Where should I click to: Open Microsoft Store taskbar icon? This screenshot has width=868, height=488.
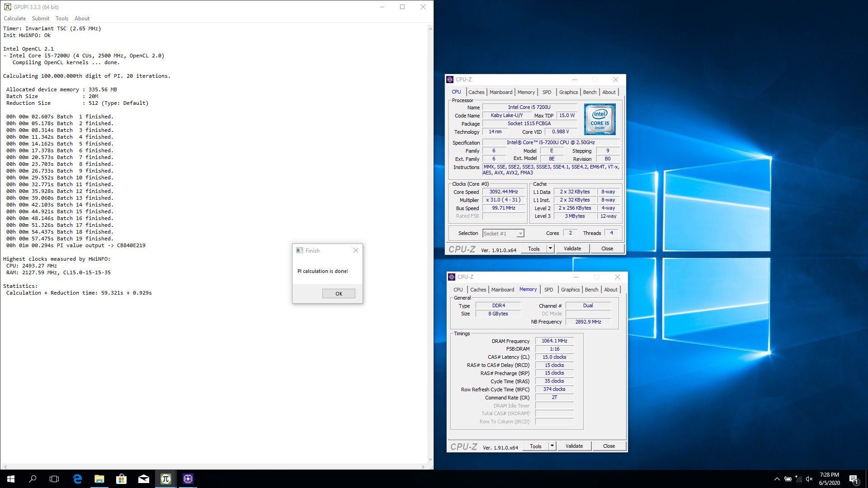click(121, 479)
